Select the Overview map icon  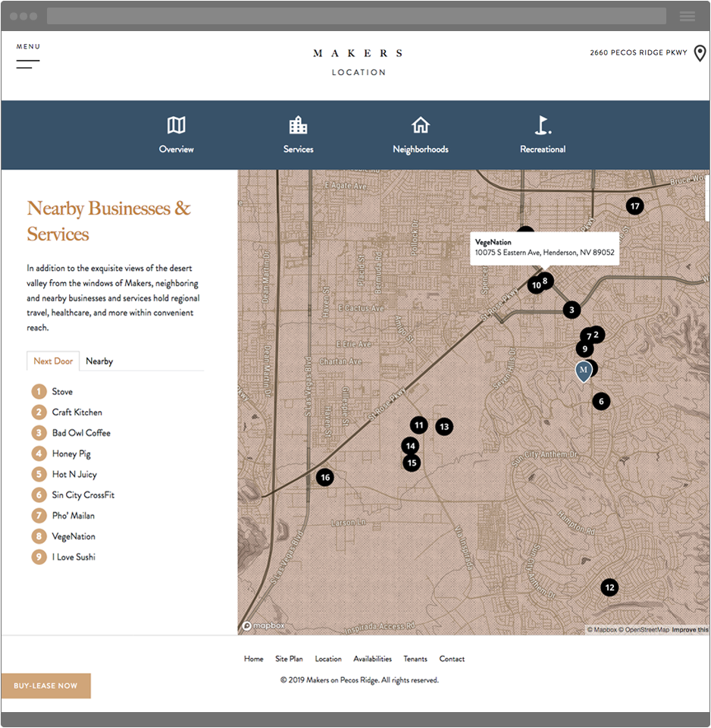pos(177,125)
